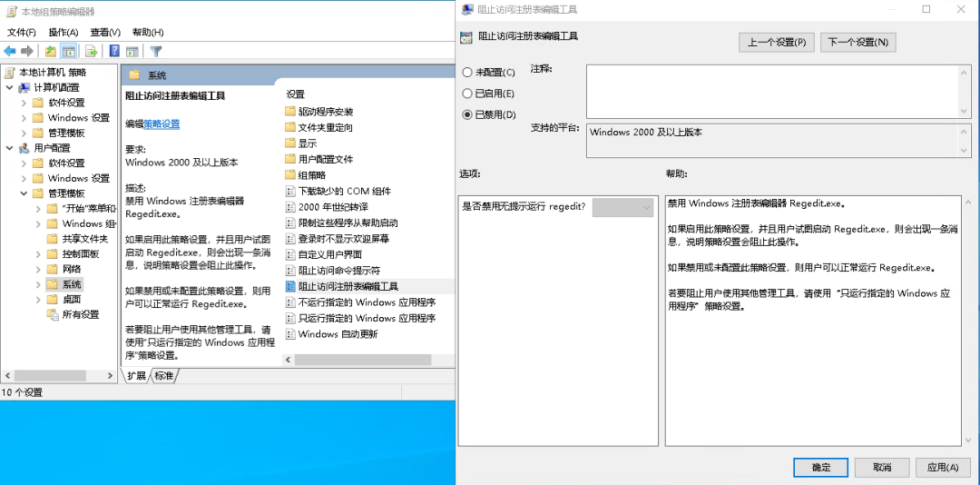Open the 帮助(H) menu

coord(148,32)
